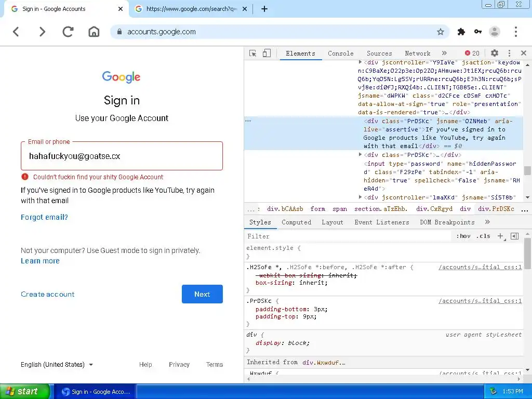This screenshot has height=399, width=532.
Task: Open DevTools customize three-dot menu
Action: 509,54
